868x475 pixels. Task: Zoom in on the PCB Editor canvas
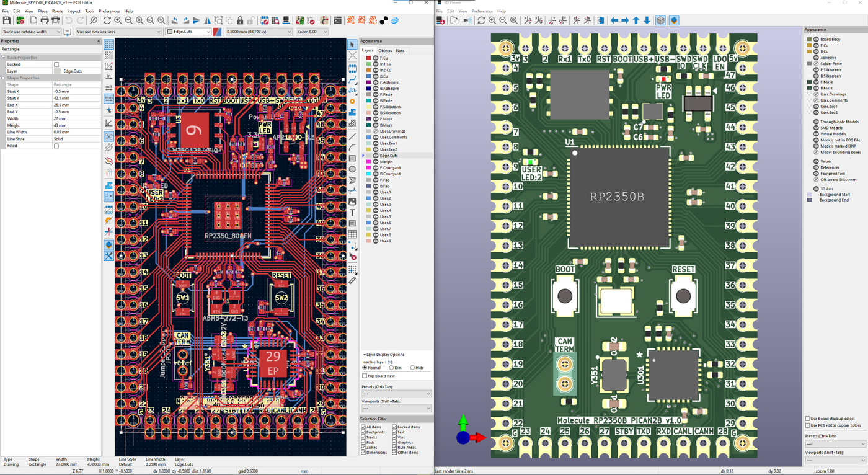[x=118, y=20]
